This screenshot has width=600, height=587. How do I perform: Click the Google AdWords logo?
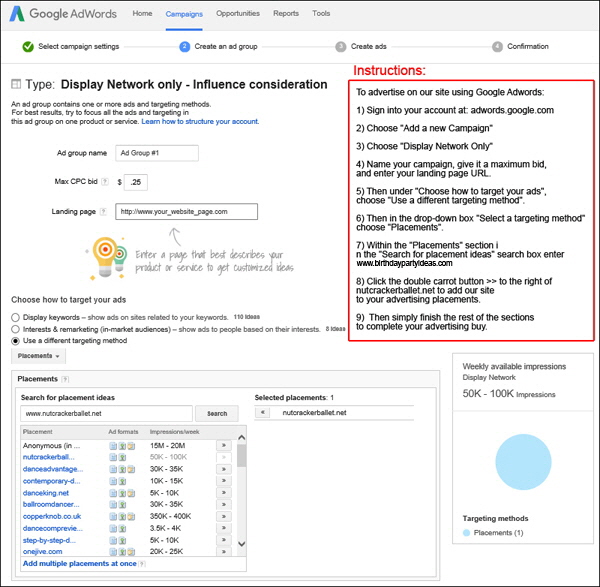click(63, 14)
